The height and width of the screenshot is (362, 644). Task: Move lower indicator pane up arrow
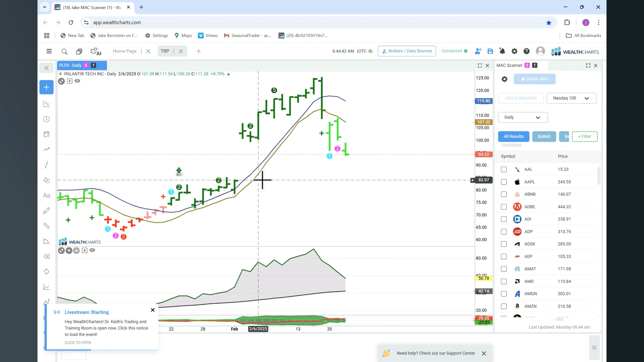[76, 250]
